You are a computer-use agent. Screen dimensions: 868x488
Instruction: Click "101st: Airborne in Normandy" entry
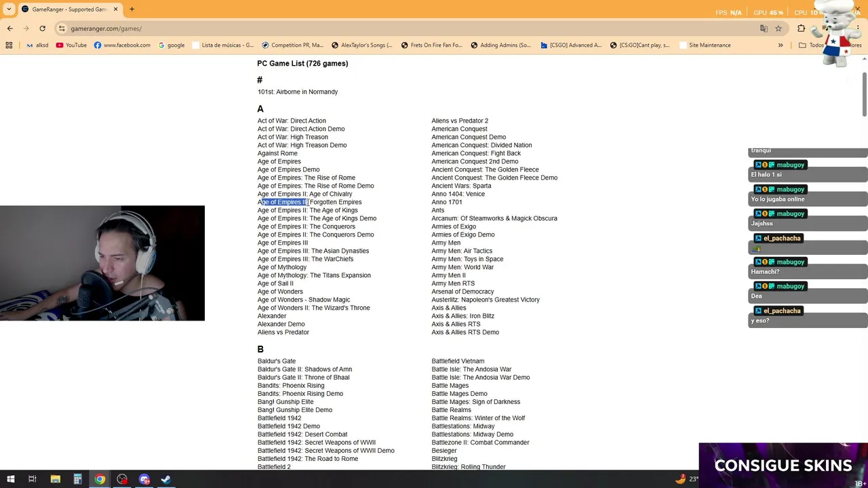(x=298, y=91)
